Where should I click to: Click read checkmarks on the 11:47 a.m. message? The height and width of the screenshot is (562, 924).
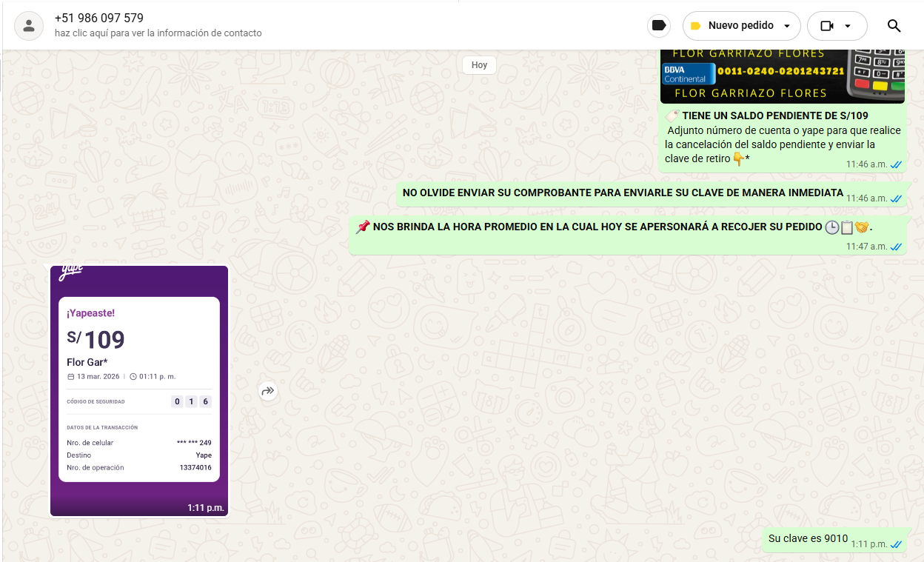point(896,247)
